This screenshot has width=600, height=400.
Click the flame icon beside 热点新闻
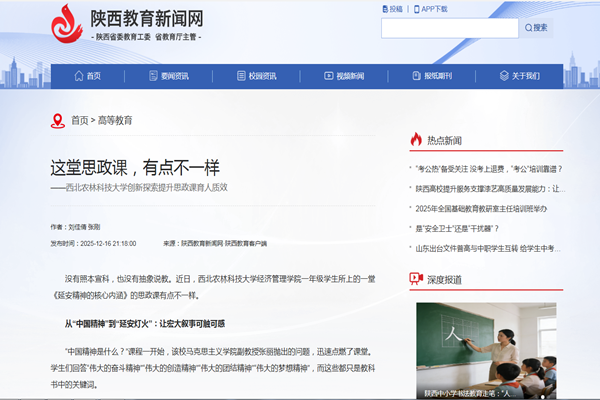pyautogui.click(x=416, y=139)
